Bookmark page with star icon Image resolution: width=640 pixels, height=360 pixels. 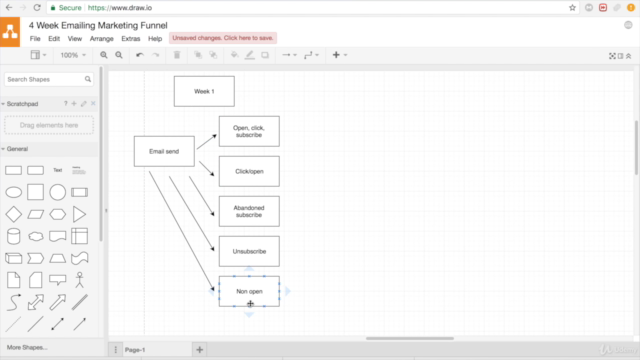572,8
